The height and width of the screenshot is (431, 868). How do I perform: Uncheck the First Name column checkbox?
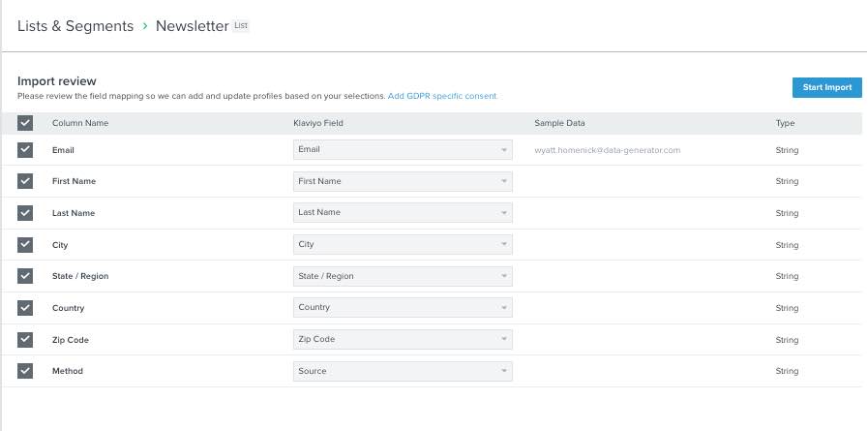coord(25,181)
